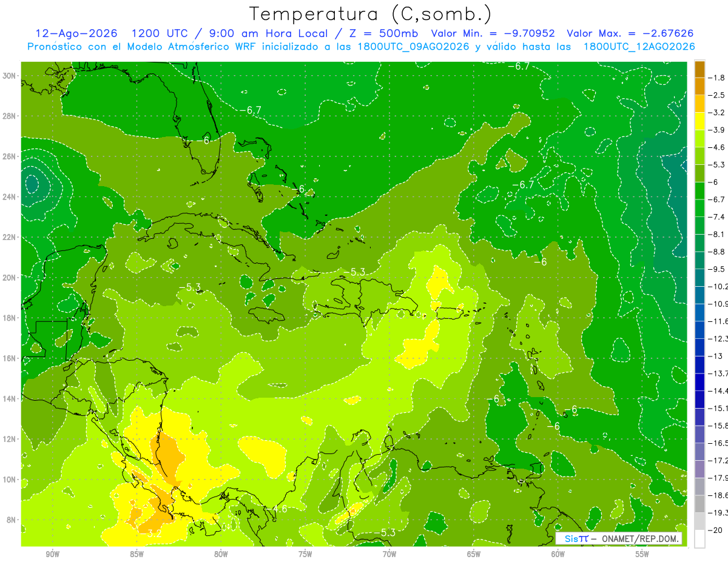Image resolution: width=728 pixels, height=562 pixels.
Task: Click the 60W longitude axis label
Action: pos(558,554)
